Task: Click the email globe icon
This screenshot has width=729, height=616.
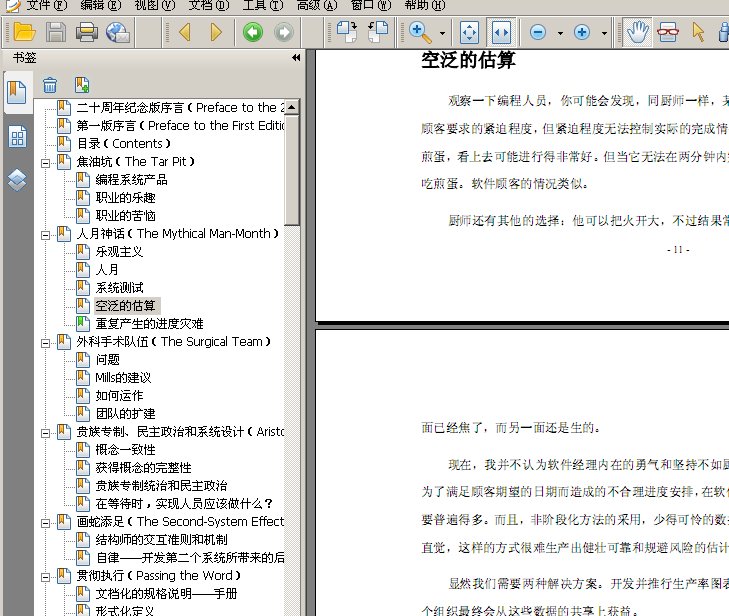Action: (x=118, y=32)
